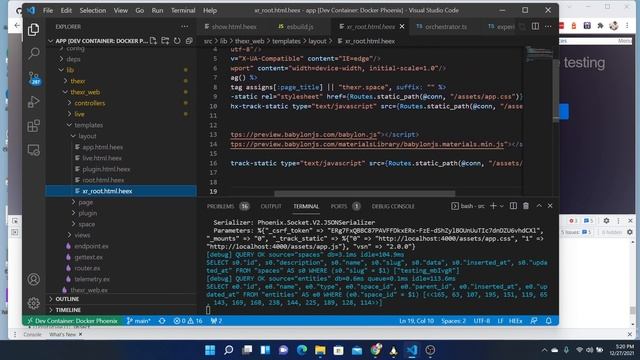Click the editor horizontal scrollbar

(x=364, y=193)
